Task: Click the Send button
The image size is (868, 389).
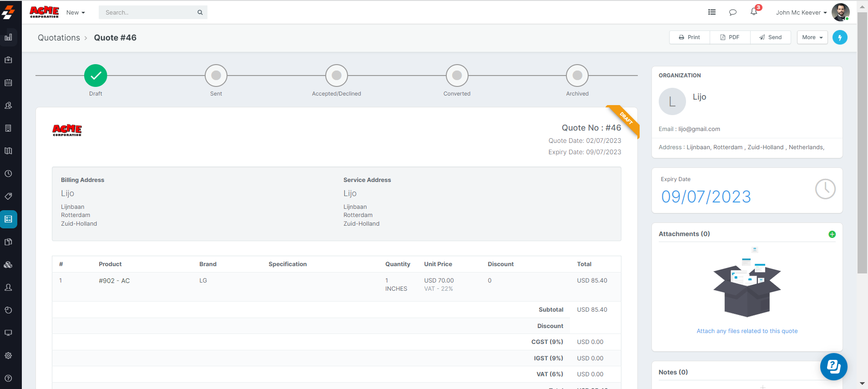Action: [x=770, y=37]
